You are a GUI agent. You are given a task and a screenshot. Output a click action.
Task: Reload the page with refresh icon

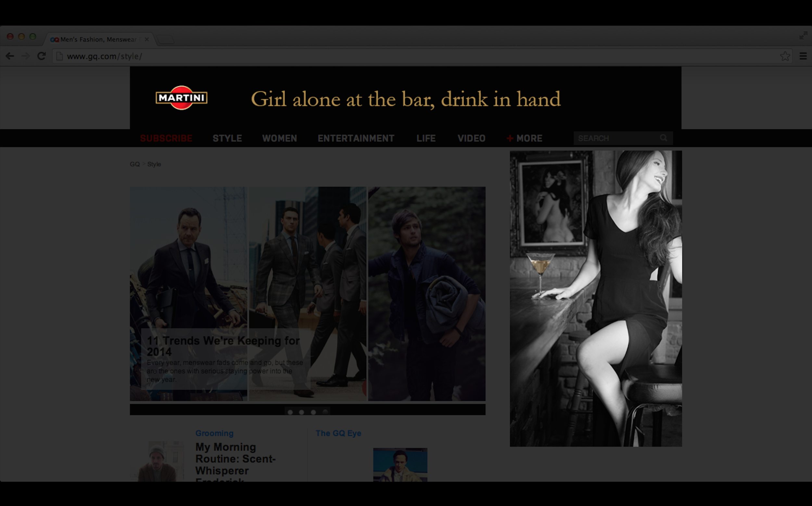pos(41,56)
